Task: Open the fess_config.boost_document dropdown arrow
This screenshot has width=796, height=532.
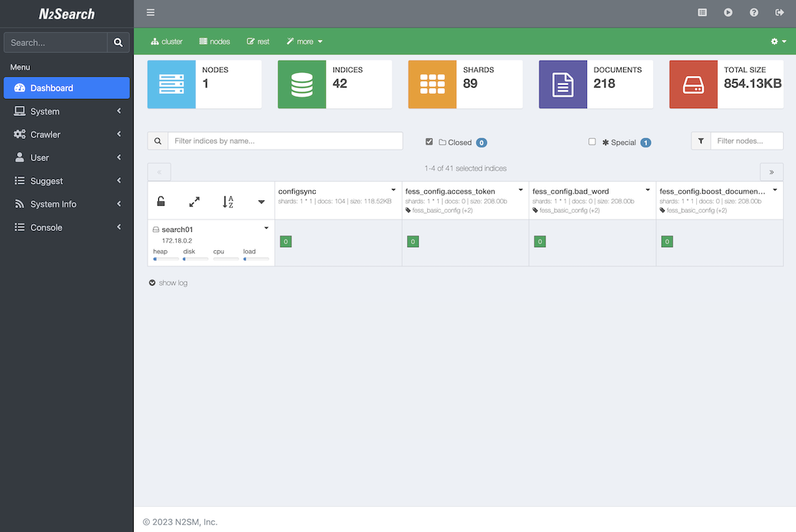Action: [x=775, y=190]
